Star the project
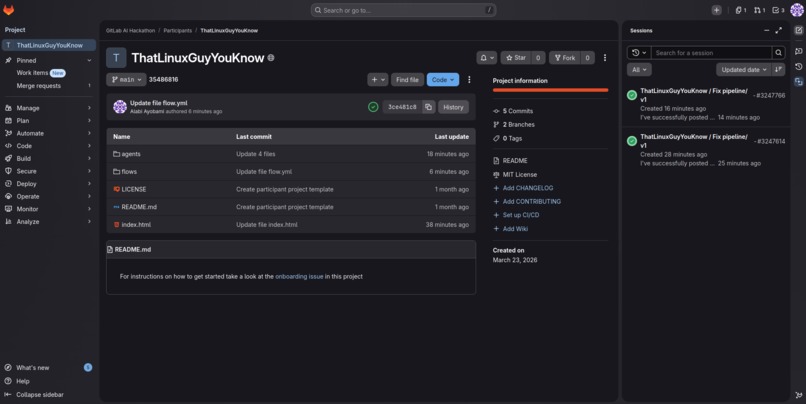The height and width of the screenshot is (404, 806). pyautogui.click(x=516, y=58)
